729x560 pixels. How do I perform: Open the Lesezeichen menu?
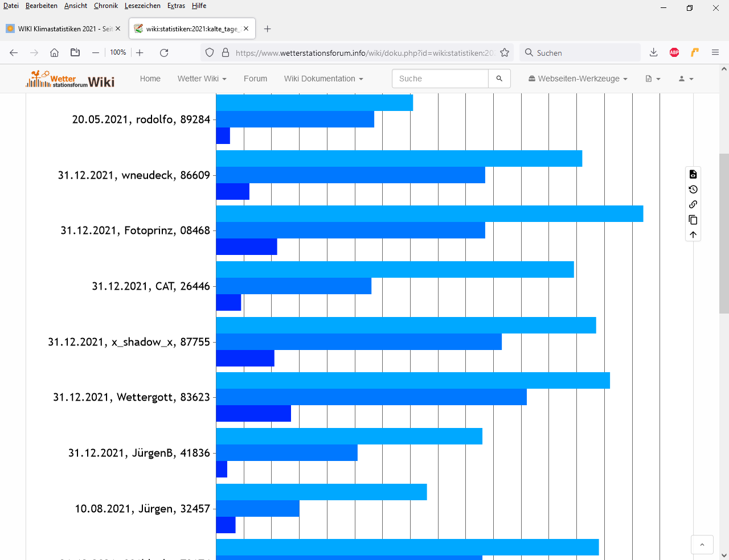pos(142,6)
